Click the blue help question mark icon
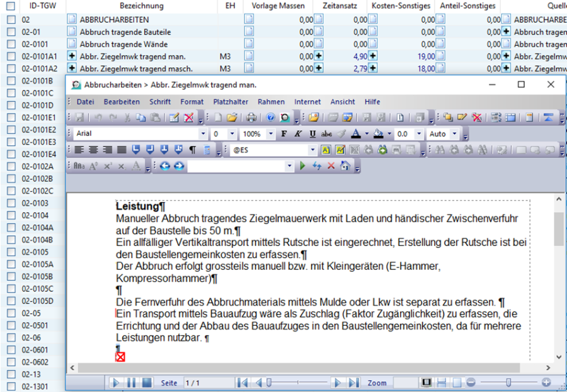 click(x=270, y=118)
